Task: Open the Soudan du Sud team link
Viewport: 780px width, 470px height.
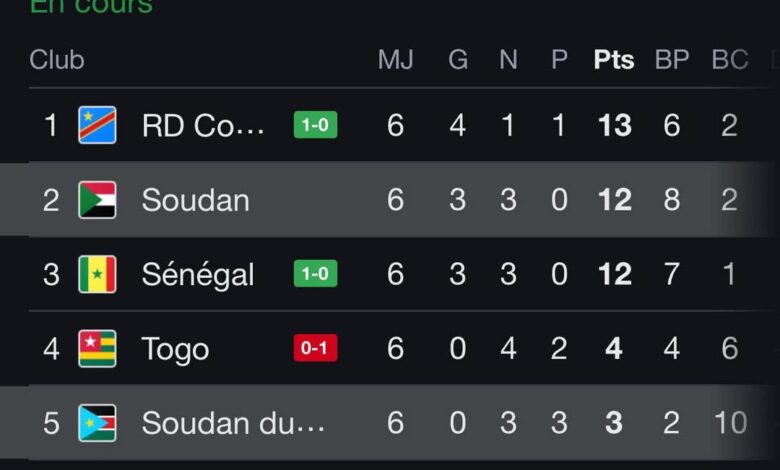Action: click(x=233, y=423)
